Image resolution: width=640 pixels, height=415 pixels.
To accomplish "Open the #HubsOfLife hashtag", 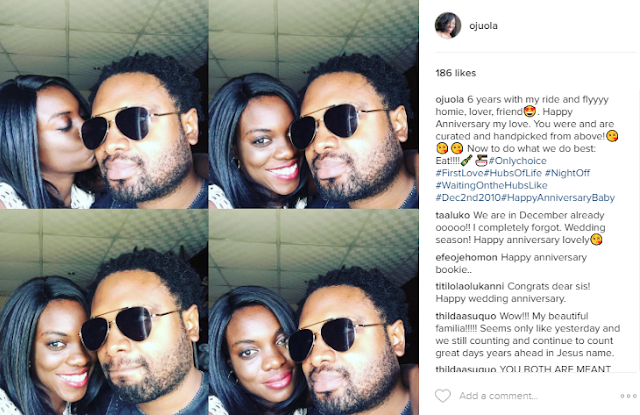I will tap(513, 173).
